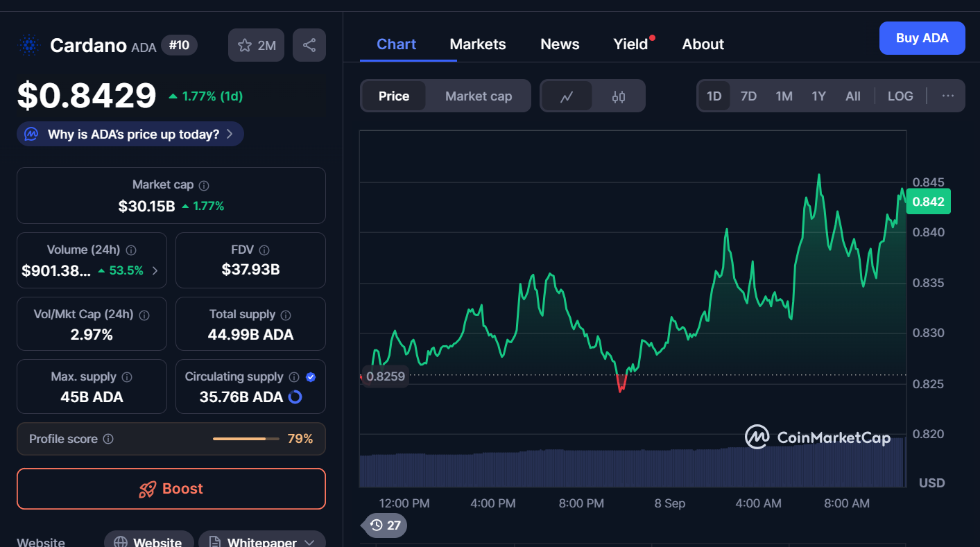The height and width of the screenshot is (547, 980).
Task: Click the Buy ADA button
Action: pos(922,38)
